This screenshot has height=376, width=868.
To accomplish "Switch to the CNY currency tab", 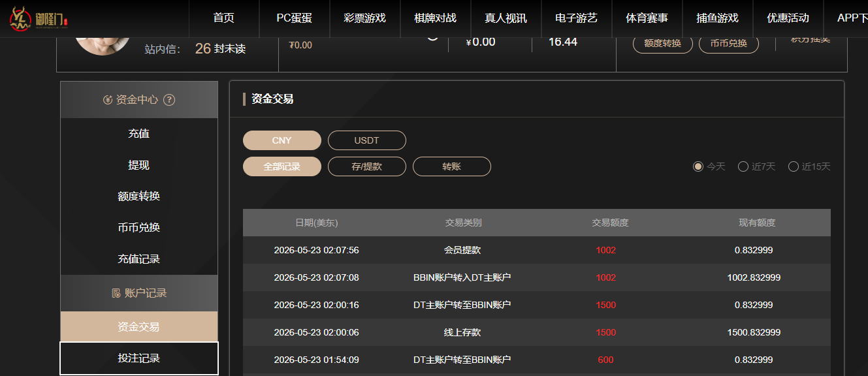I will [282, 140].
